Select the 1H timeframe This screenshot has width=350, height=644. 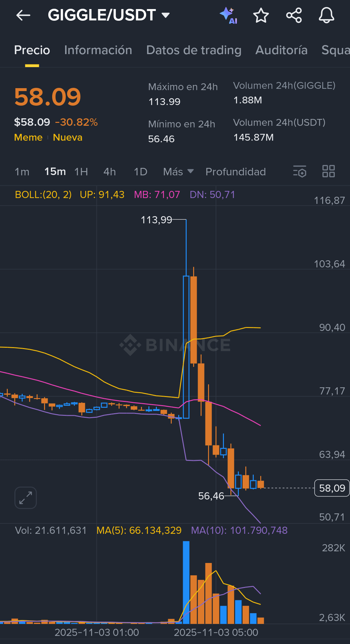click(81, 171)
